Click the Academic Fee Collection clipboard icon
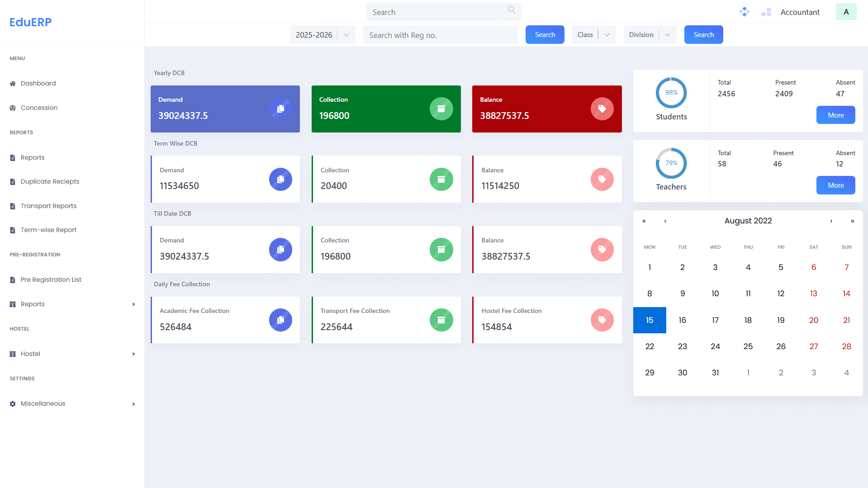The width and height of the screenshot is (868, 488). (x=280, y=320)
